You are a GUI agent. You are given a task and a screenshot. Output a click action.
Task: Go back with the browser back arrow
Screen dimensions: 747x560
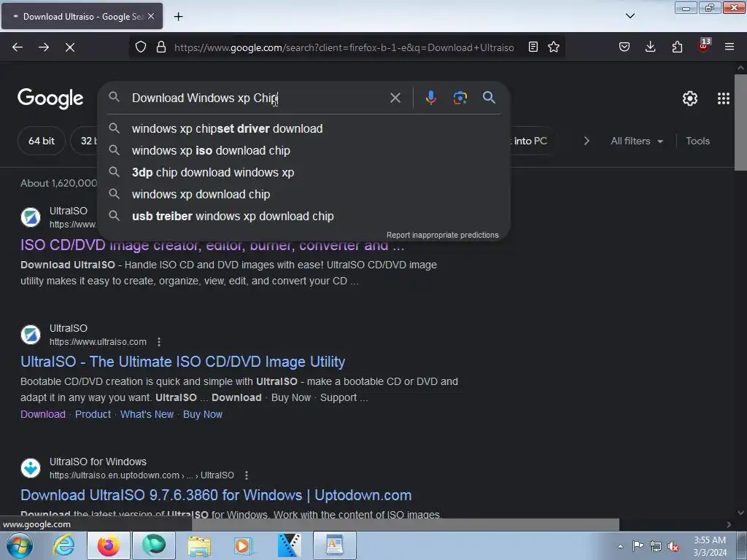pos(18,47)
